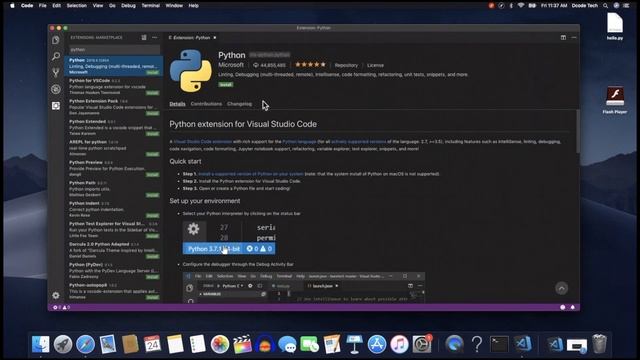The height and width of the screenshot is (360, 640).
Task: Install the Python (PyDev) extension
Action: (153, 277)
